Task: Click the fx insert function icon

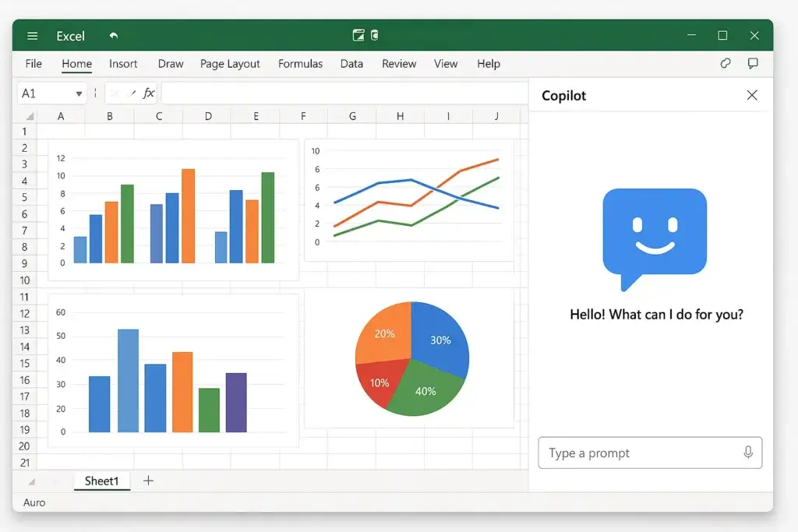Action: (148, 93)
